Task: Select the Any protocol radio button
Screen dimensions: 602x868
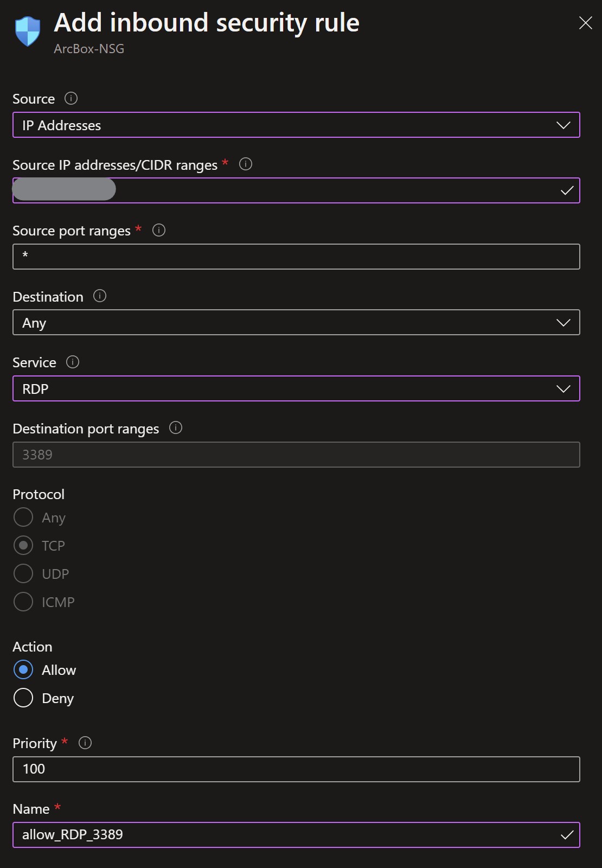Action: 23,517
